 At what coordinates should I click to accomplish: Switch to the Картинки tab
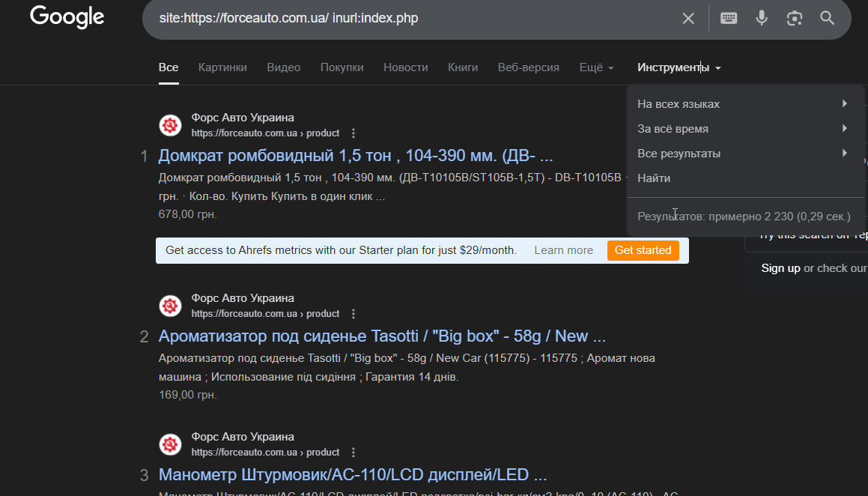click(222, 67)
